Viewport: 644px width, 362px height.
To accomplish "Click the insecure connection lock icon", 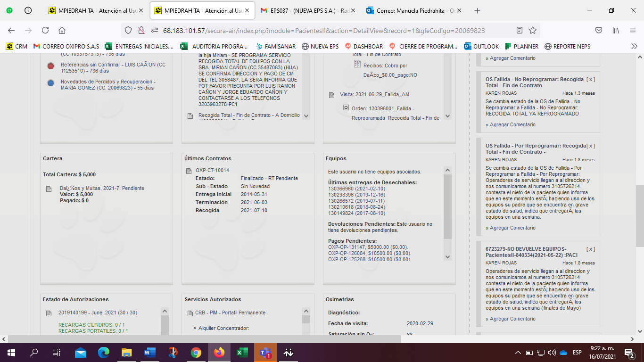I will (141, 30).
